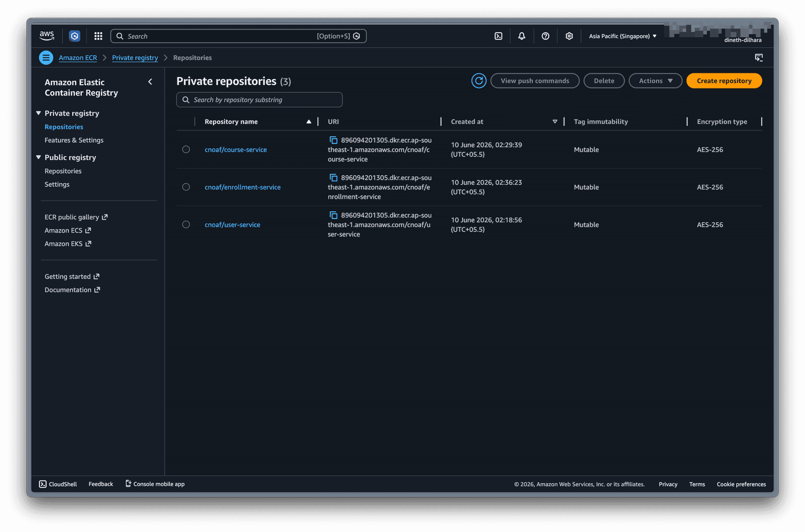
Task: Open the Amazon EKS external link
Action: tap(68, 244)
